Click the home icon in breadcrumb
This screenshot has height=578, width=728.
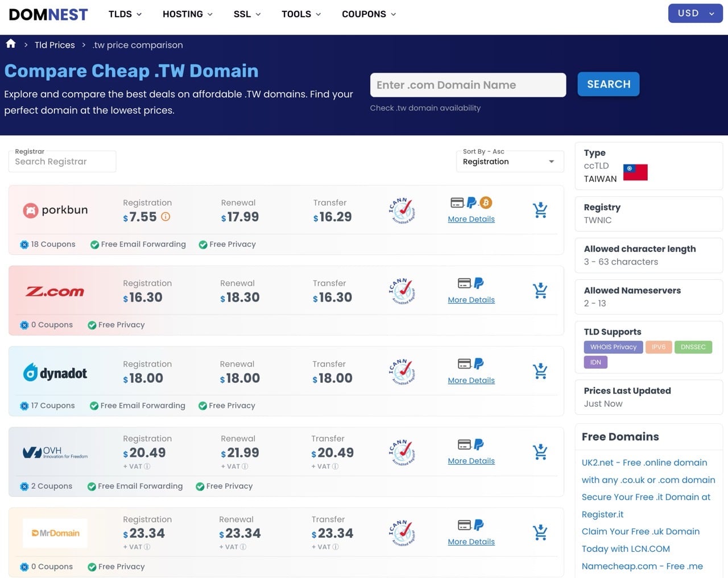click(11, 44)
